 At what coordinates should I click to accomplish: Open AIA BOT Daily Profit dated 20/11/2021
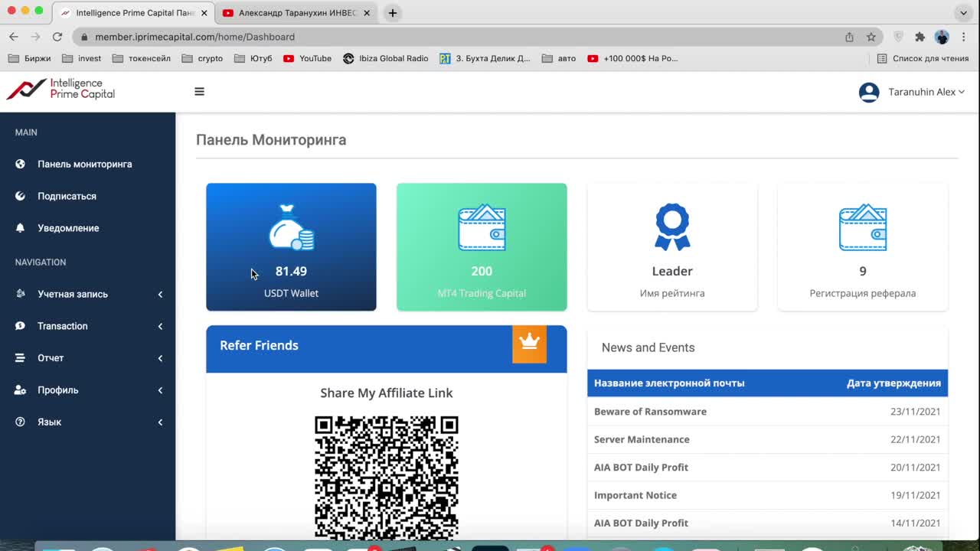pos(767,468)
